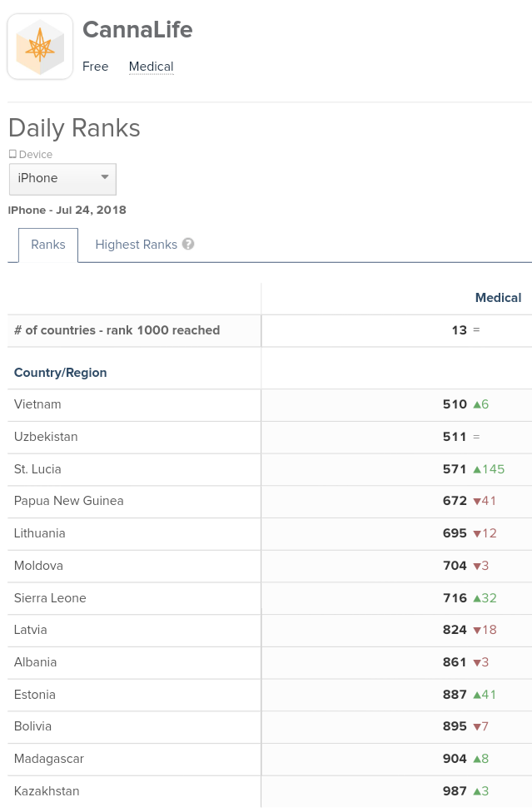Click Vietnam's green up-arrow indicator
This screenshot has width=532, height=812.
[478, 405]
